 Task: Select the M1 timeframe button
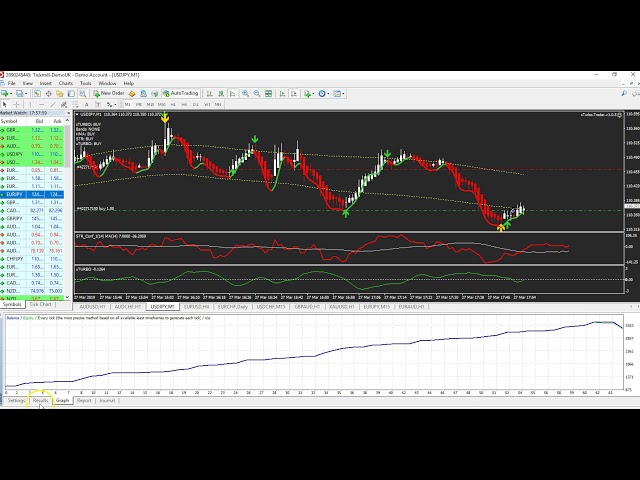127,104
